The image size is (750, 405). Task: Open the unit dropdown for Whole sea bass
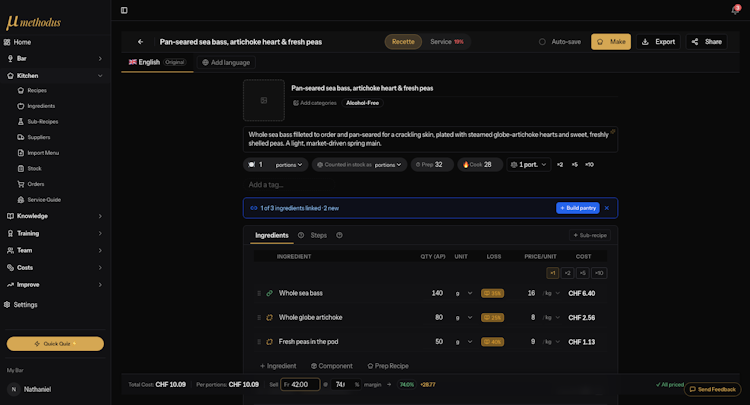click(x=464, y=293)
